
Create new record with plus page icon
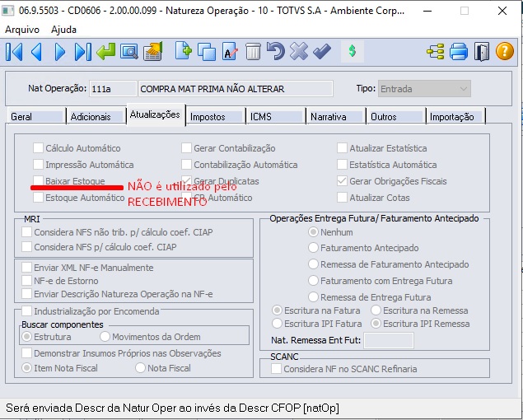tap(183, 51)
